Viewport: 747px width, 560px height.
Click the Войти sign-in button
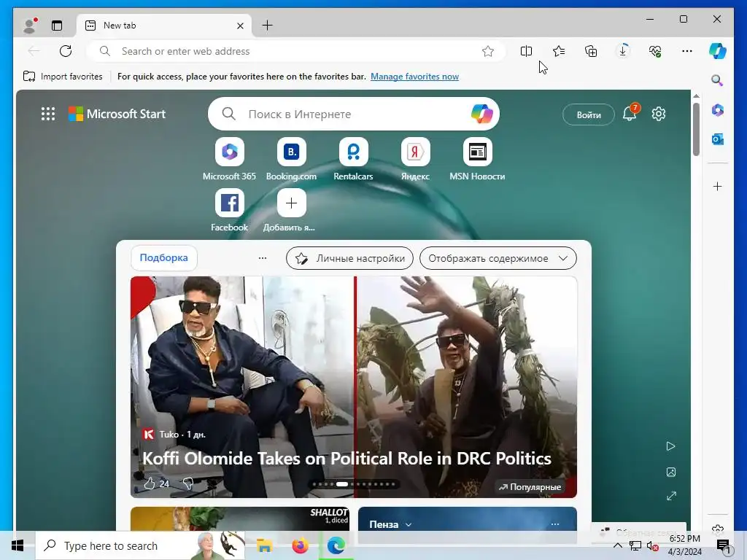pos(589,114)
